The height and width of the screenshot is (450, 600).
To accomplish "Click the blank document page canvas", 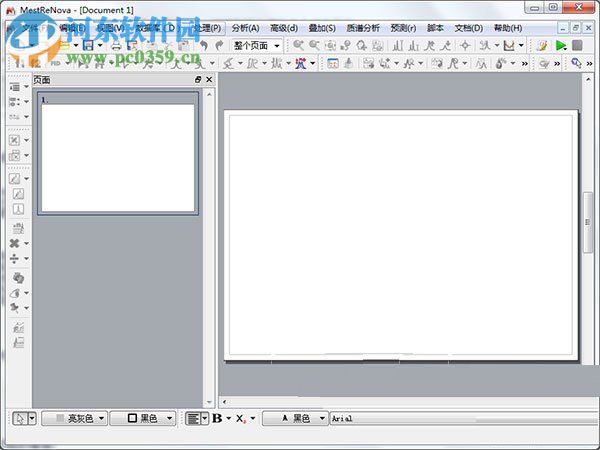I will 400,235.
